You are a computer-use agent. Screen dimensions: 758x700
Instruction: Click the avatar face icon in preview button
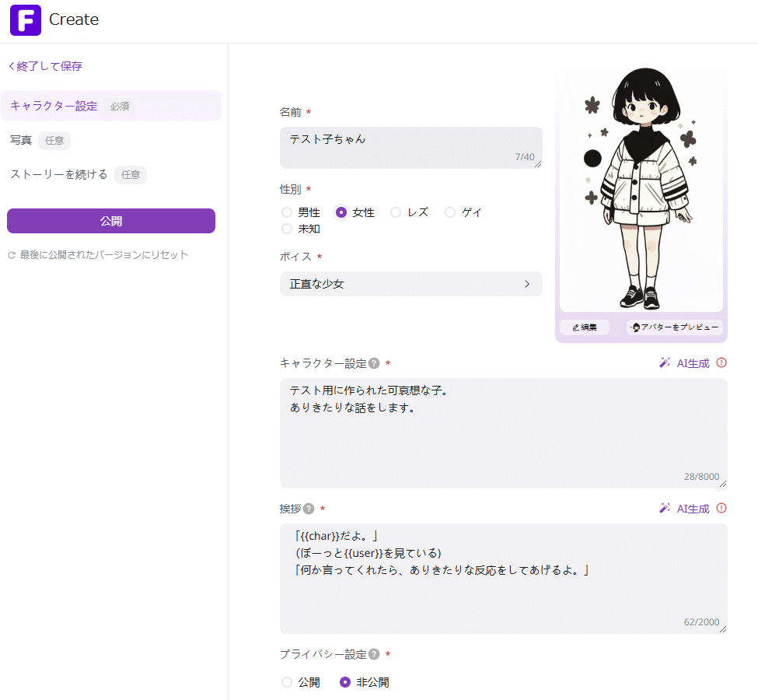click(636, 327)
